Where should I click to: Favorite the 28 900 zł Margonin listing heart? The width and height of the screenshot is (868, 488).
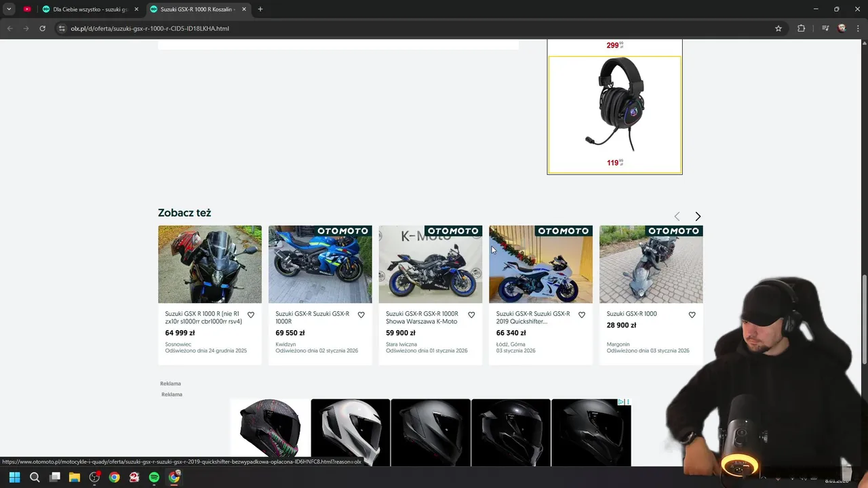coord(692,314)
